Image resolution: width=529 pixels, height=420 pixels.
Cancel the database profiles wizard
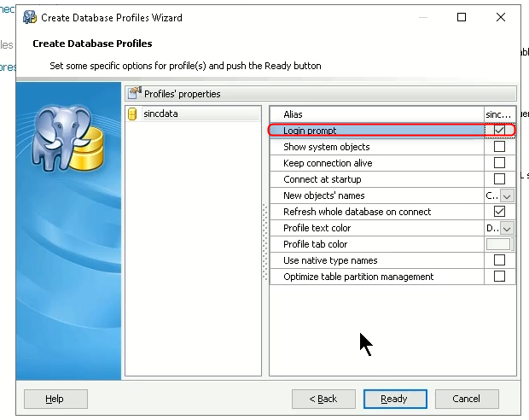[x=467, y=399]
